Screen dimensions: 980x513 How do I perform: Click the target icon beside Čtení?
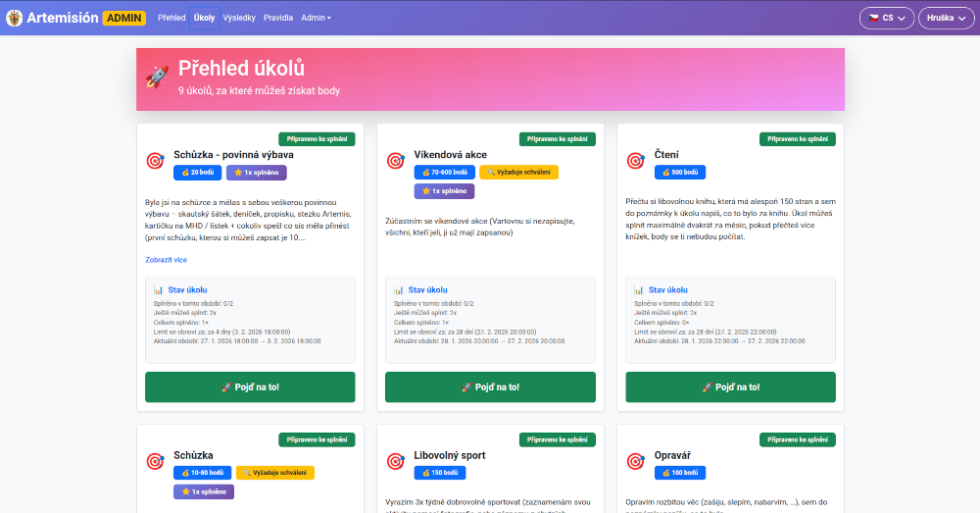click(x=635, y=161)
